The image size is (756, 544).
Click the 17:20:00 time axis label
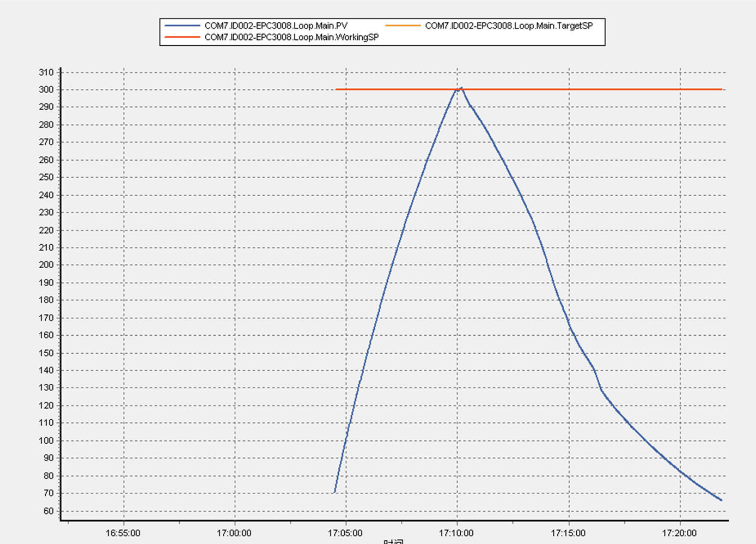[x=679, y=533]
